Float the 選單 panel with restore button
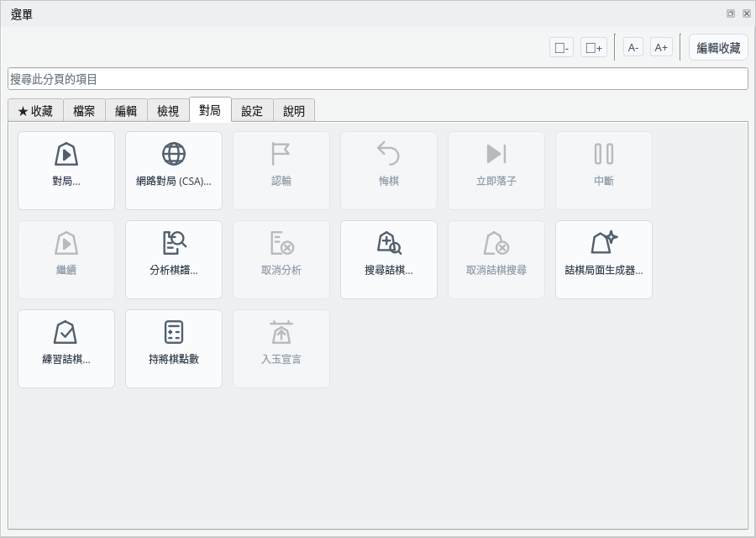Image resolution: width=756 pixels, height=538 pixels. (x=731, y=13)
